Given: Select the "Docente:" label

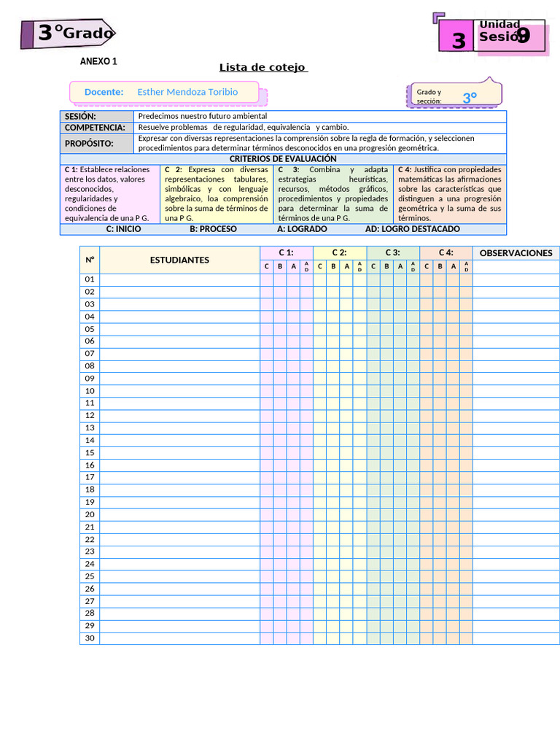Looking at the screenshot, I should (x=104, y=93).
